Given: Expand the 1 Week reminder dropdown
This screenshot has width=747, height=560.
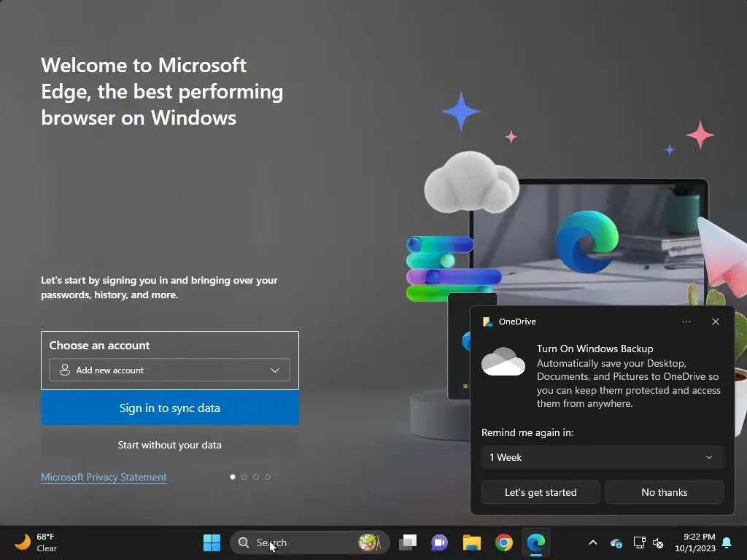Looking at the screenshot, I should pos(602,457).
